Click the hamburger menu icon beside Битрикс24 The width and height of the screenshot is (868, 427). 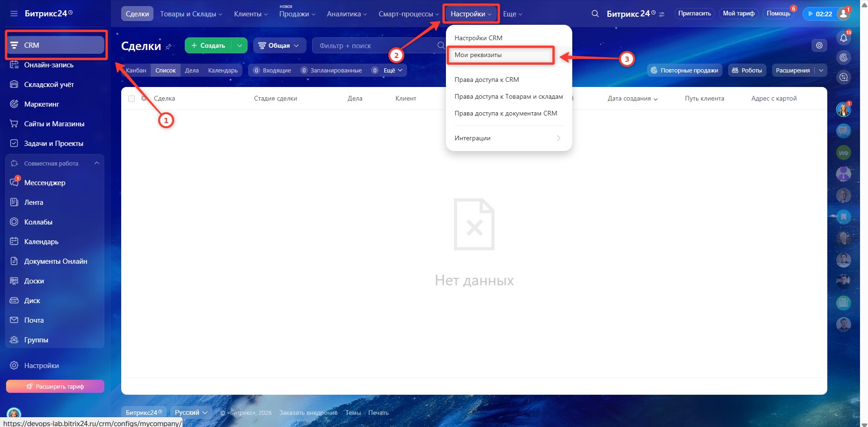click(x=14, y=14)
